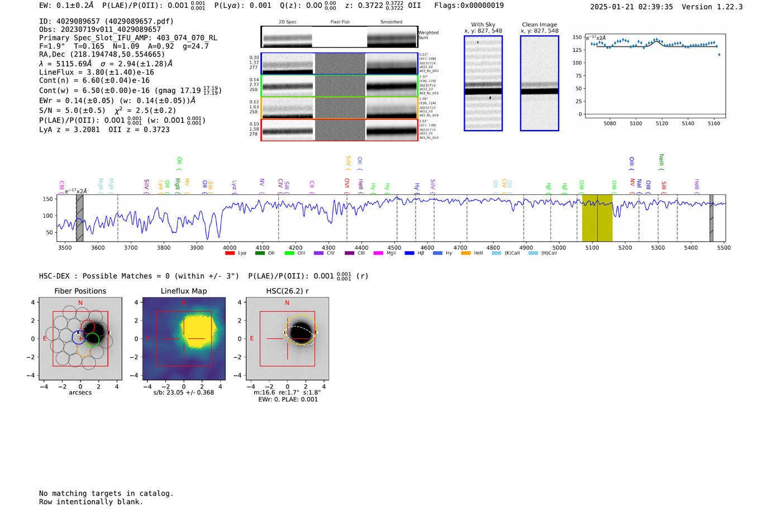782x532 pixels.
Task: Click the 2025-01-21 02:39:35 timestamp
Action: [x=631, y=7]
